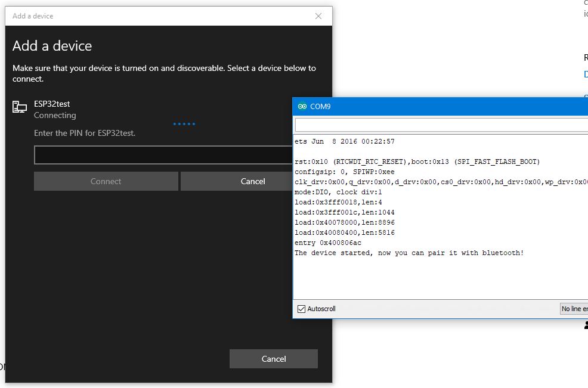The height and width of the screenshot is (388, 588).
Task: Click the "load:0x40078000,len:8896" line
Action: point(344,222)
